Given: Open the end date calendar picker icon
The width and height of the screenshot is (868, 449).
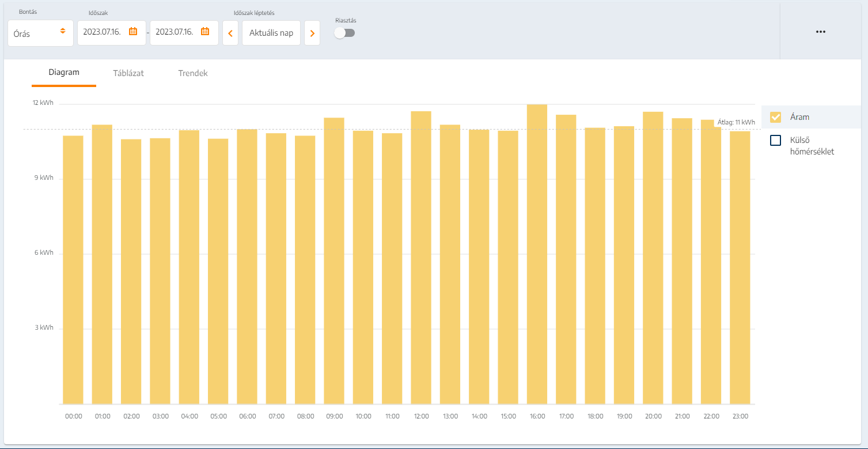Looking at the screenshot, I should coord(205,32).
